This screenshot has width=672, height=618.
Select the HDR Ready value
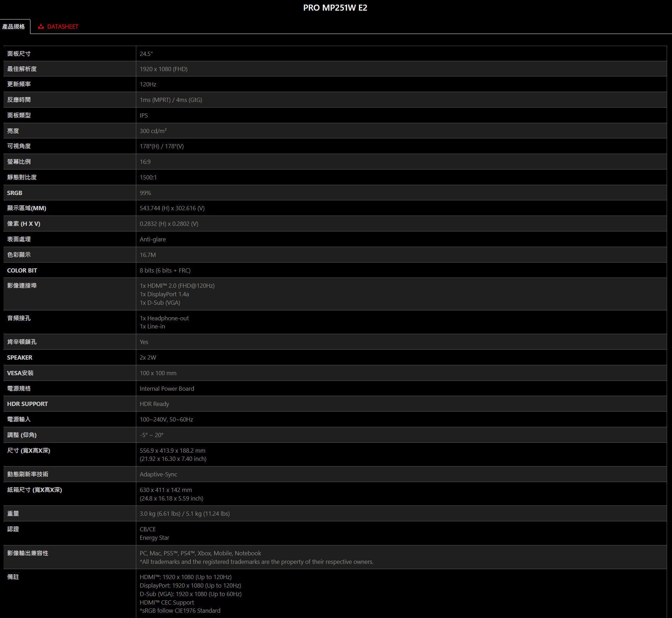coord(154,404)
